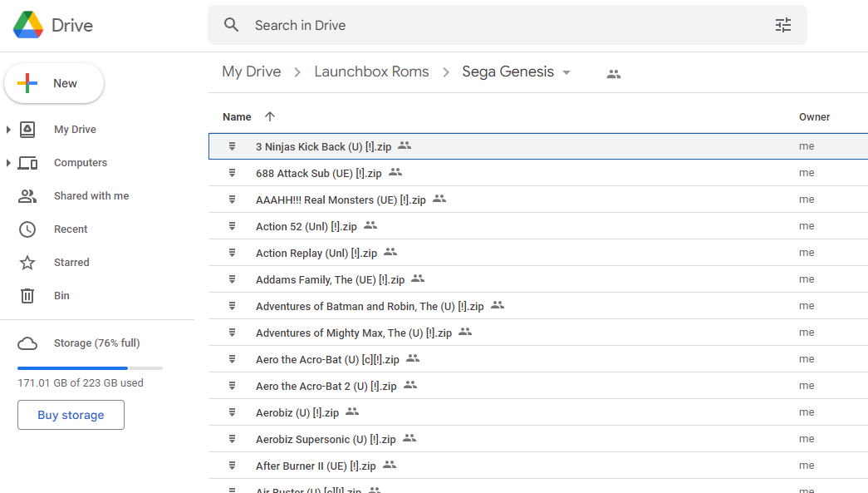
Task: Click file icon of 3 Ninjas Kick Back
Action: point(232,146)
